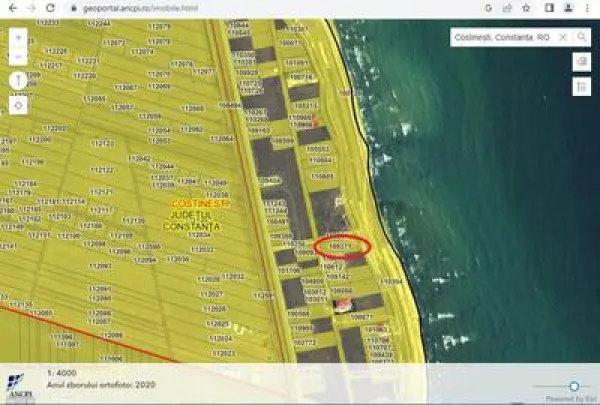Adjust the bottom-right opacity slider handle
Screen dimensions: 600x405
(574, 386)
